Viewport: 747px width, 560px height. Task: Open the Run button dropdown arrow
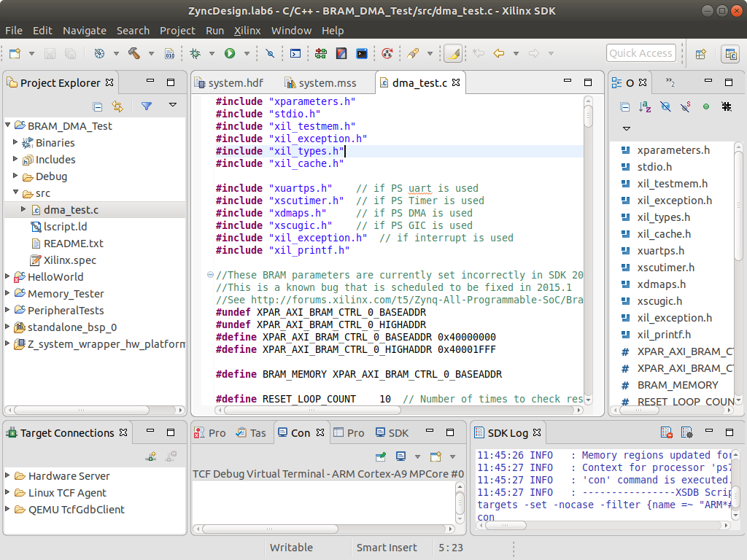coord(247,53)
